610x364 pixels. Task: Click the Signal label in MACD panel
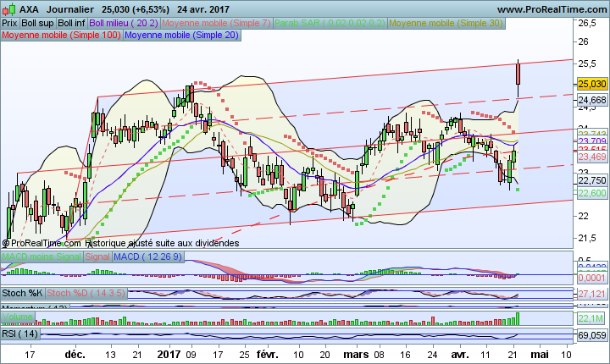point(97,256)
